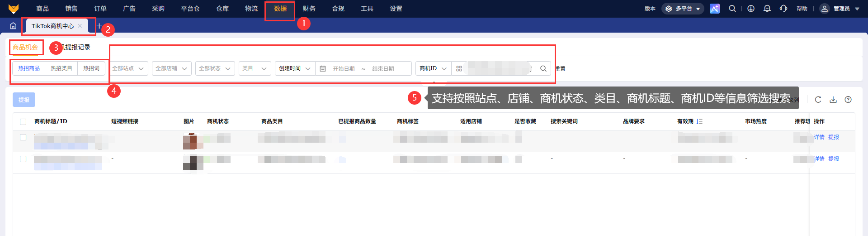This screenshot has height=236, width=868.
Task: Expand the 全部店铺 dropdown
Action: pos(172,68)
